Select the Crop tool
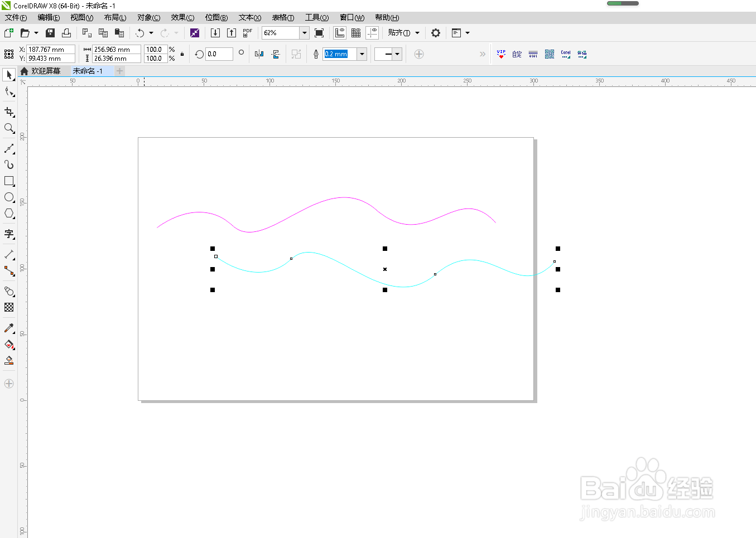The height and width of the screenshot is (538, 756). point(9,112)
